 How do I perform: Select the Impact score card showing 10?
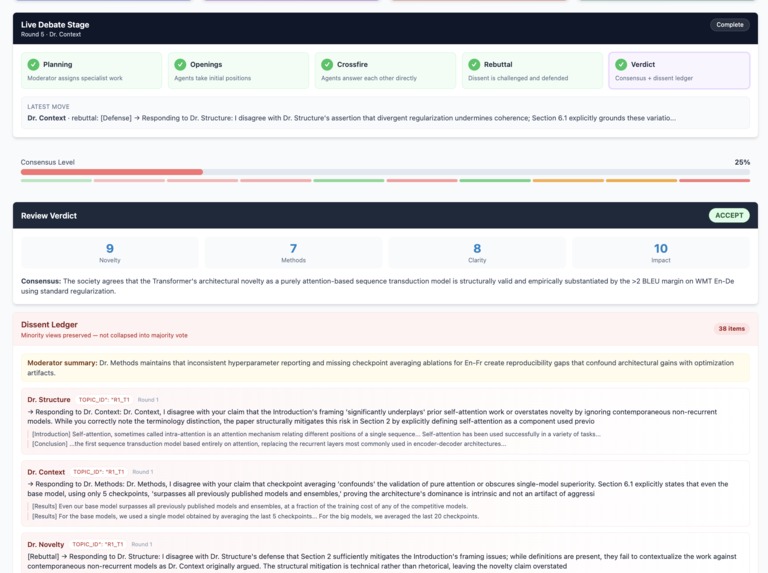click(x=661, y=253)
